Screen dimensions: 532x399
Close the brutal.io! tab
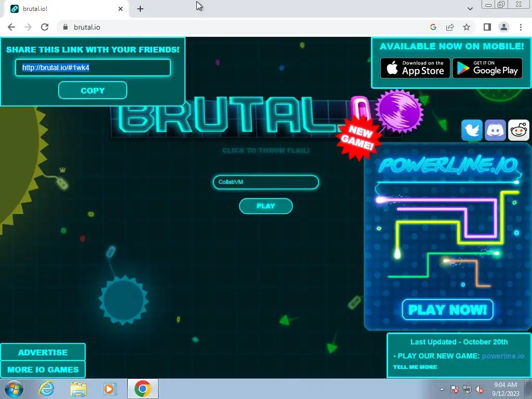pos(121,9)
